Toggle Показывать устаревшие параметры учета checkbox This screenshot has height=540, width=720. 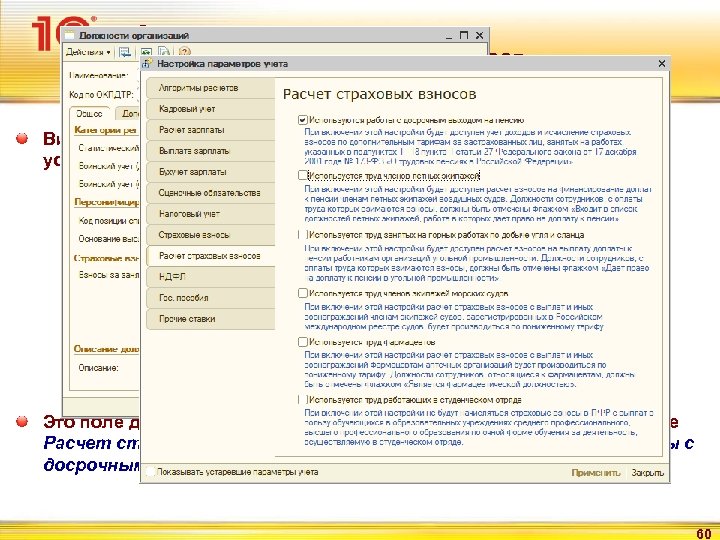(x=150, y=472)
